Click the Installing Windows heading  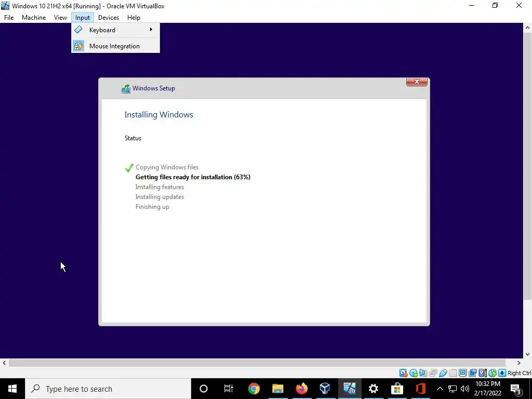tap(158, 115)
